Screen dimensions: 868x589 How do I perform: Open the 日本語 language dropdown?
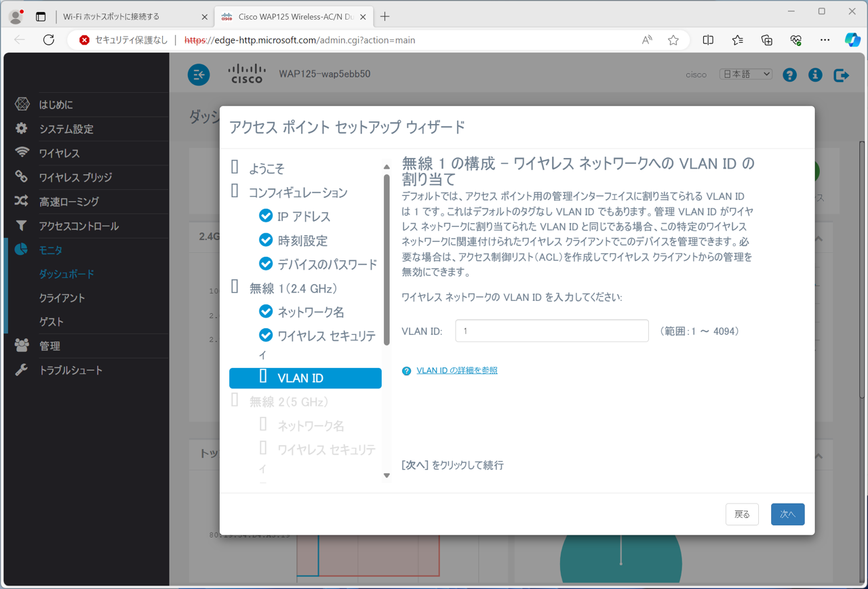[746, 75]
